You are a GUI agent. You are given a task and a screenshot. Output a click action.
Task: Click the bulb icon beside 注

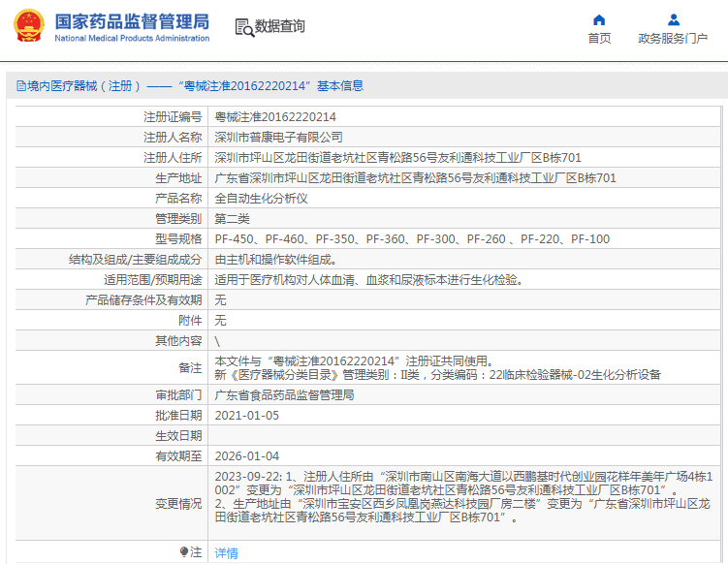pos(184,552)
